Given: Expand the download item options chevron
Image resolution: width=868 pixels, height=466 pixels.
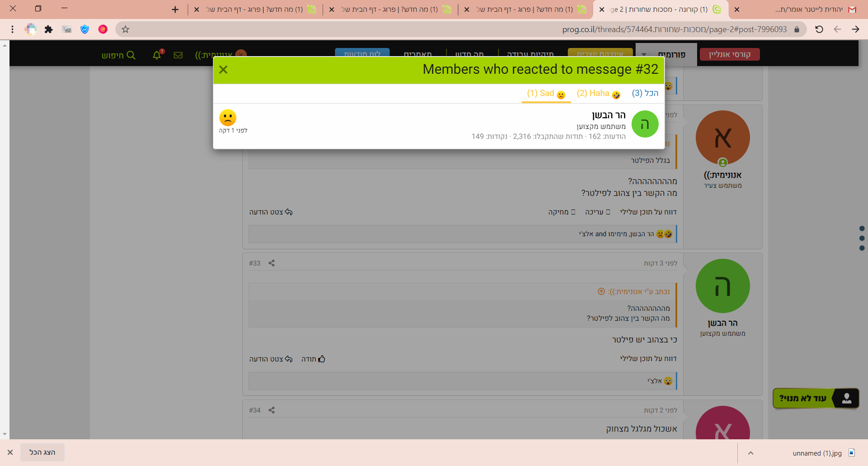Looking at the screenshot, I should (750, 453).
